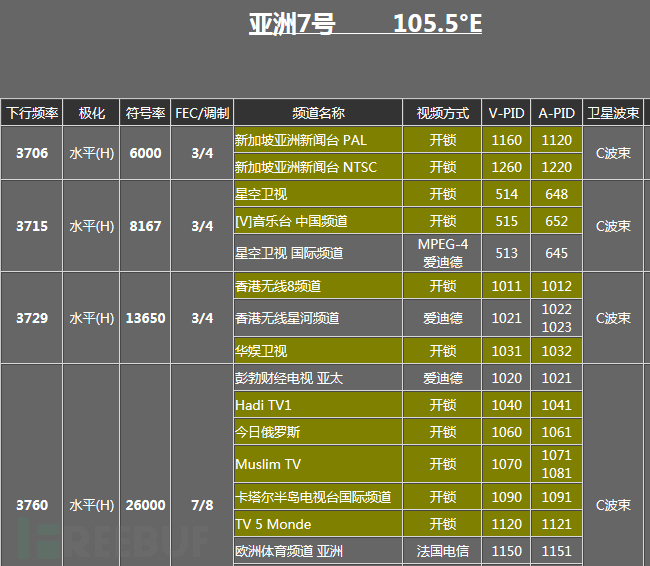The image size is (650, 566).
Task: Select the Hadi TV1 channel cell
Action: pyautogui.click(x=318, y=405)
